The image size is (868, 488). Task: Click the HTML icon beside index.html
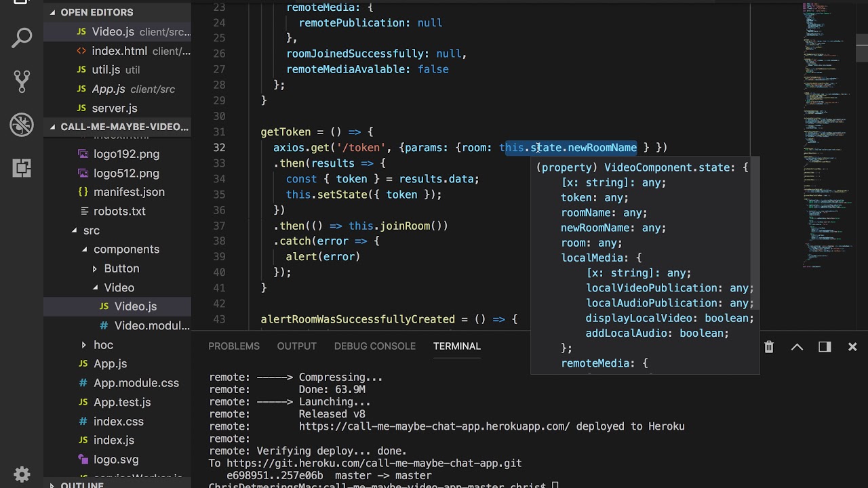coord(81,51)
